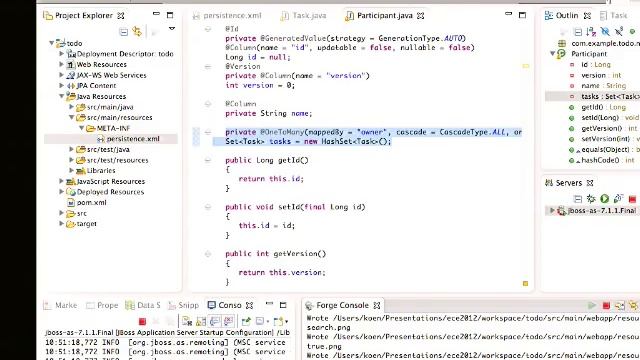Stop Forge using red square icon
The image size is (640, 360).
click(606, 306)
